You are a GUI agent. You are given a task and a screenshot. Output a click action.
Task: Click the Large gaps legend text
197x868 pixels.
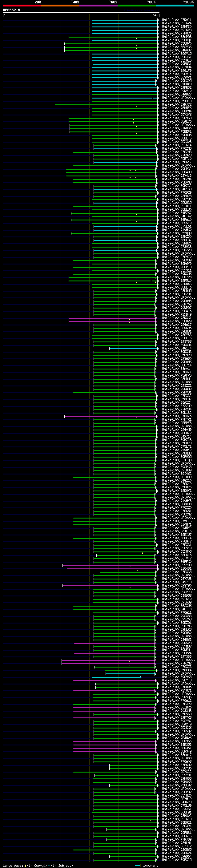[x=38, y=866]
